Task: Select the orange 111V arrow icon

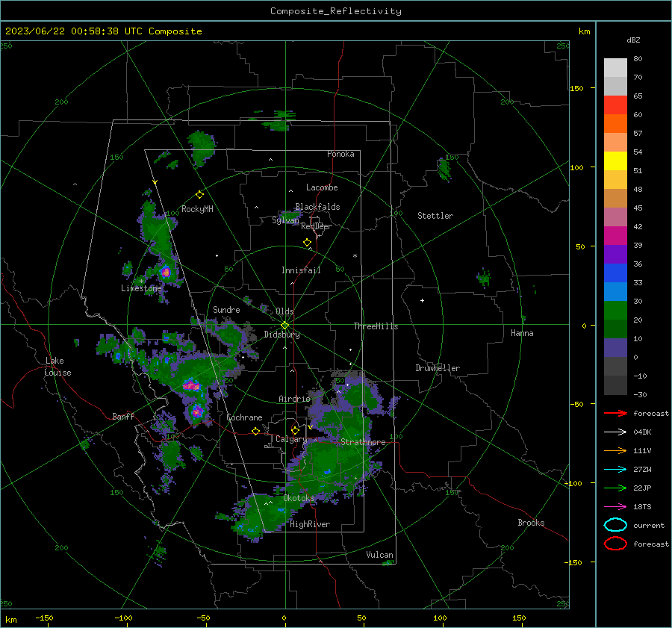Action: click(x=615, y=450)
